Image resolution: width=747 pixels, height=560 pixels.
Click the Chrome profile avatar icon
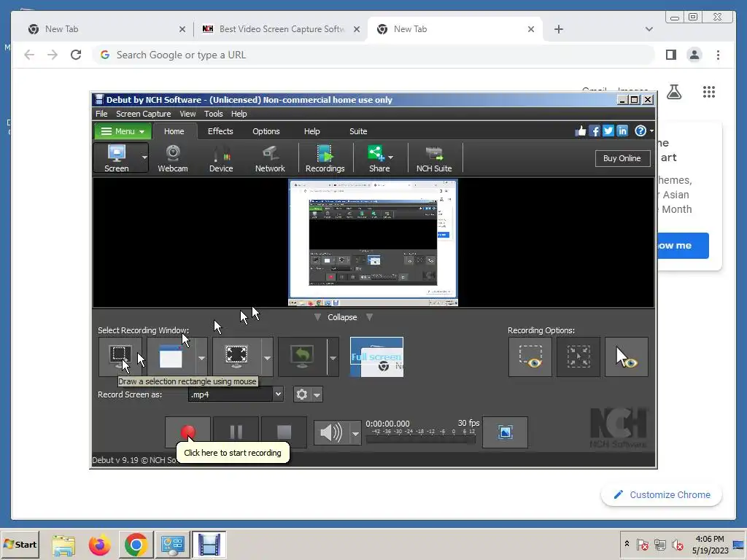(694, 55)
